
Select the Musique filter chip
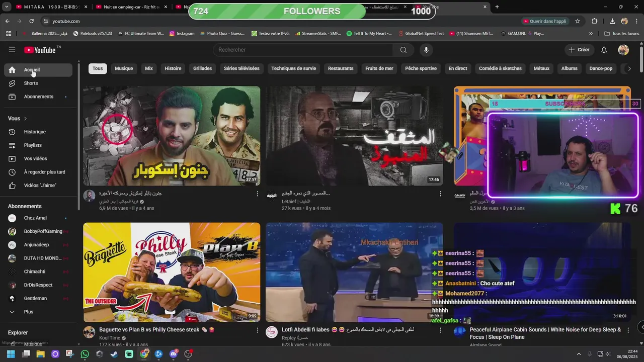124,69
